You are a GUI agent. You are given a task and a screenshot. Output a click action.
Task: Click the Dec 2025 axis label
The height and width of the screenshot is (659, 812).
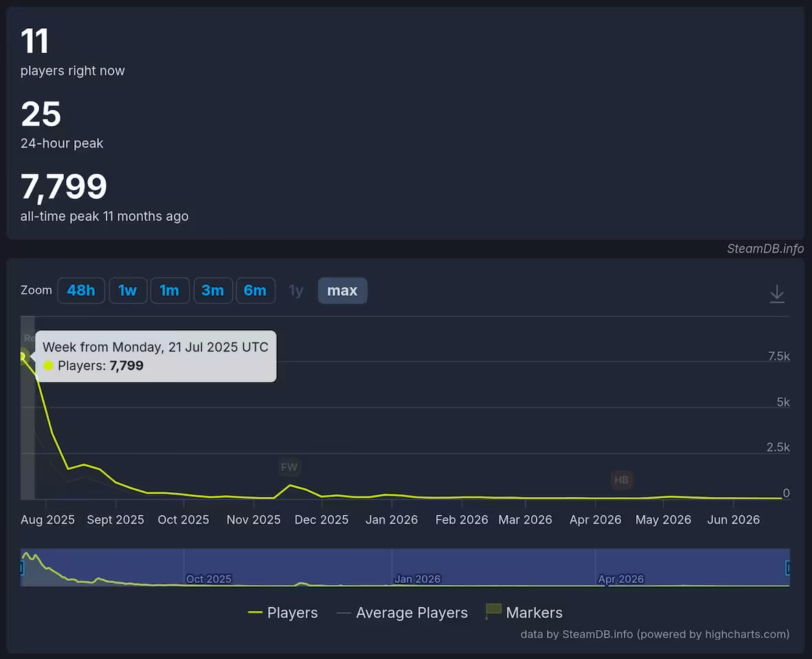322,520
